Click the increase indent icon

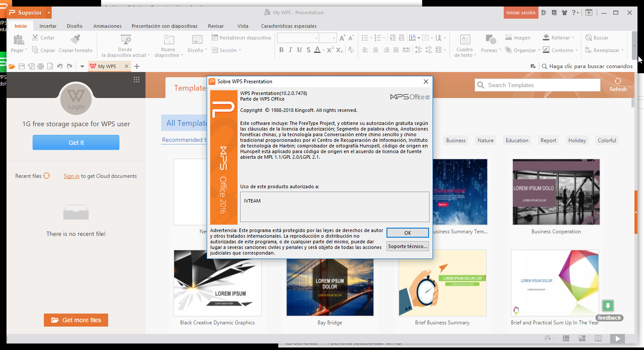[x=402, y=38]
